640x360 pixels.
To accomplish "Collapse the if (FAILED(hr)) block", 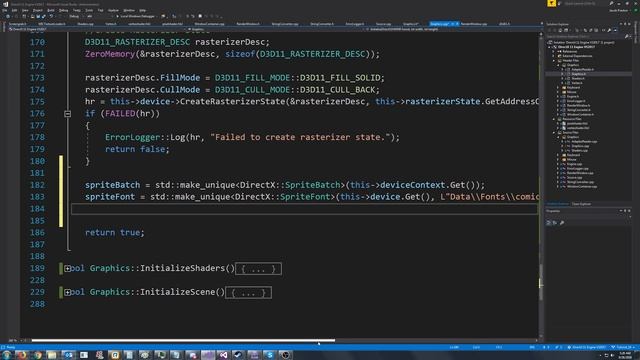I will pyautogui.click(x=67, y=114).
